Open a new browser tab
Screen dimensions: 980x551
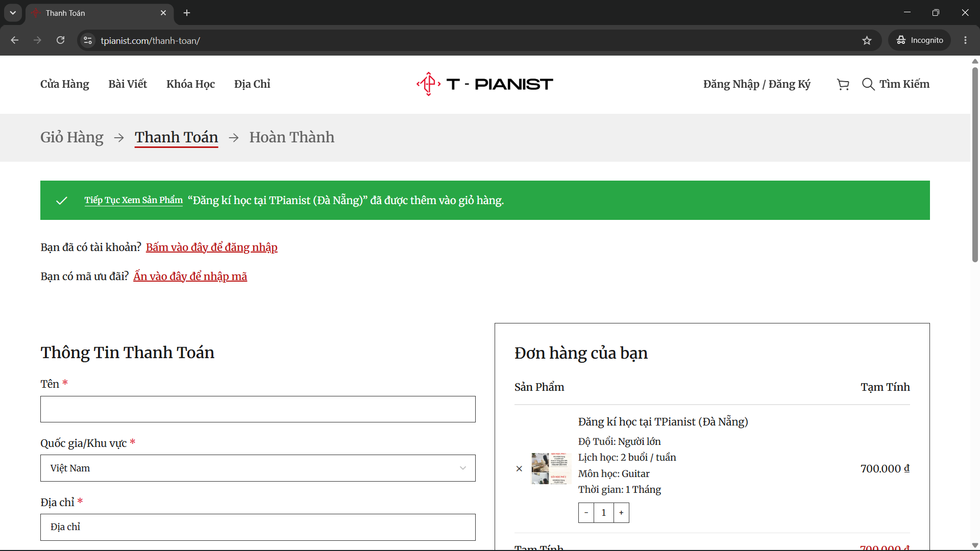point(187,13)
